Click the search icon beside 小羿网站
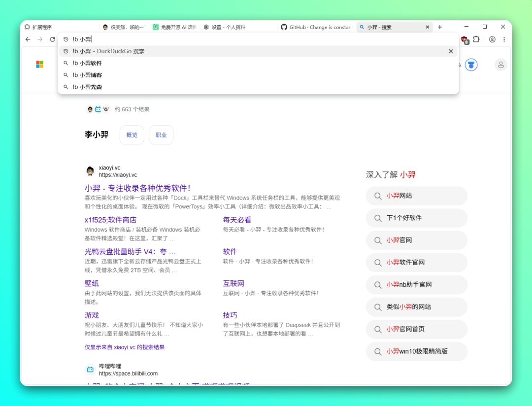Viewport: 532px width, 406px height. click(378, 196)
